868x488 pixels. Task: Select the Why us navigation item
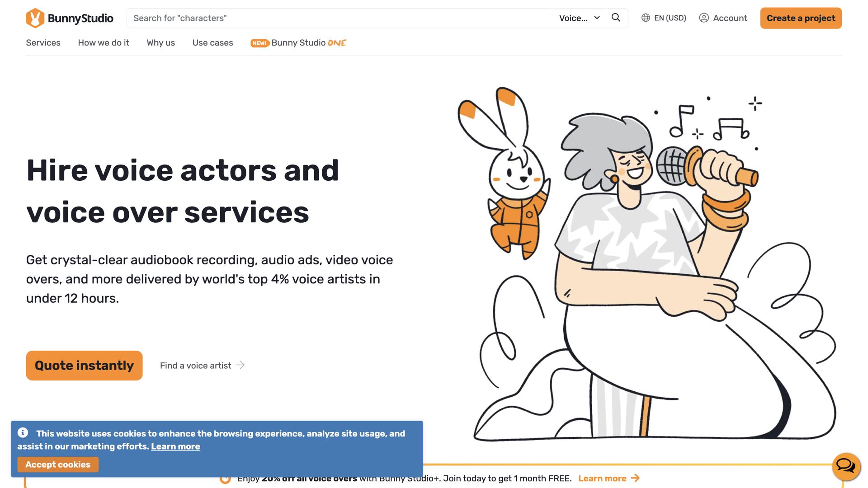[160, 42]
